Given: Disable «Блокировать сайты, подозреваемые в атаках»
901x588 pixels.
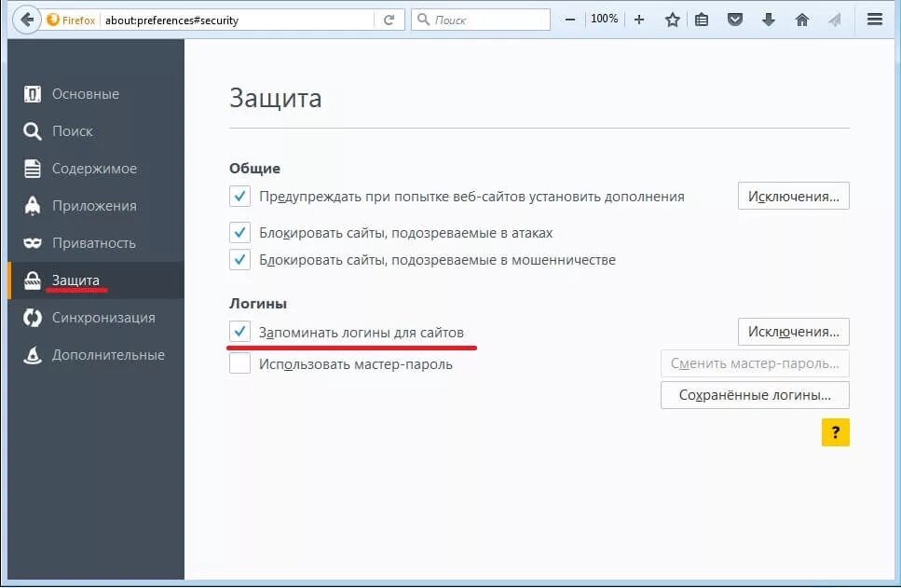Looking at the screenshot, I should click(239, 232).
